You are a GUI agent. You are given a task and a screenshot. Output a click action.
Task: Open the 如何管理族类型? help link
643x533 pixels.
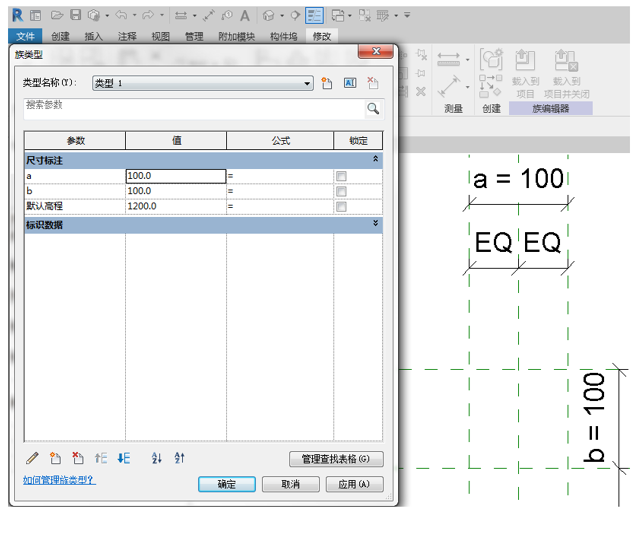59,480
